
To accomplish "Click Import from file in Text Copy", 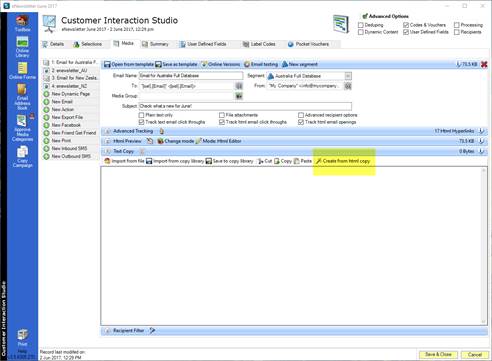I will pyautogui.click(x=124, y=161).
